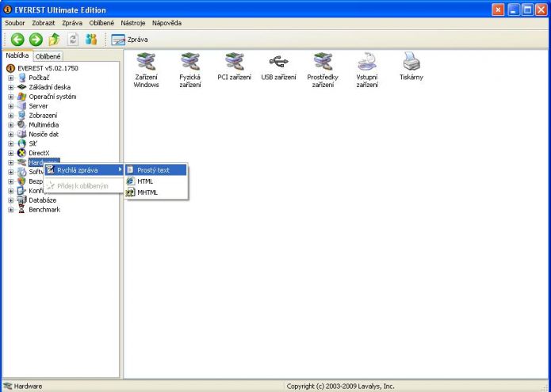Screen dimensions: 551x392
Task: Open Vstupní zařízení icon
Action: coord(367,70)
